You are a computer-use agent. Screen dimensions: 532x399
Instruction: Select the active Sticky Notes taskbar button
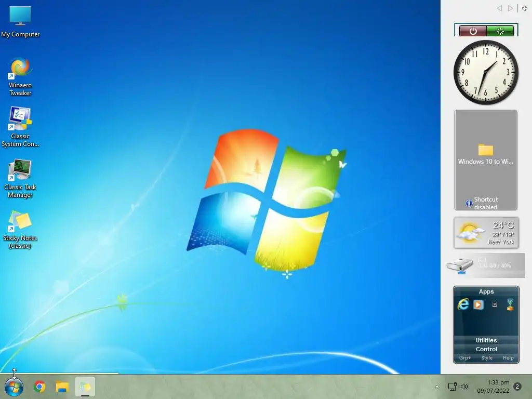[x=85, y=387]
